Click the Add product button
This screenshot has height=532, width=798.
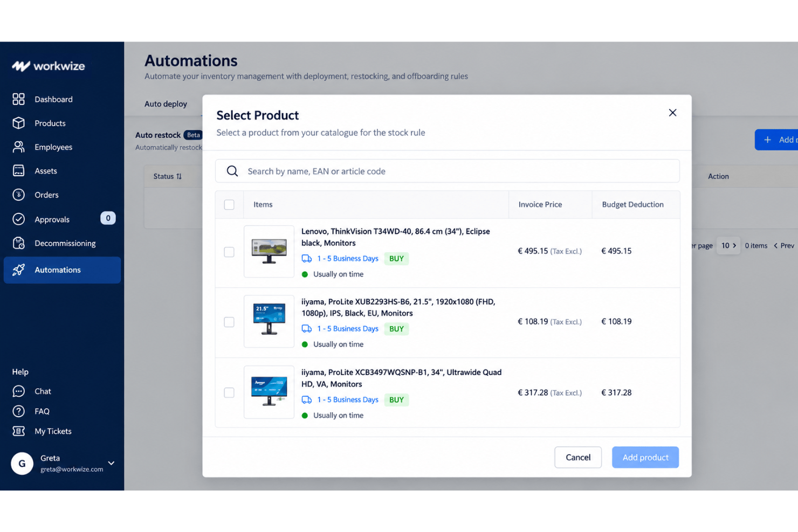(645, 457)
